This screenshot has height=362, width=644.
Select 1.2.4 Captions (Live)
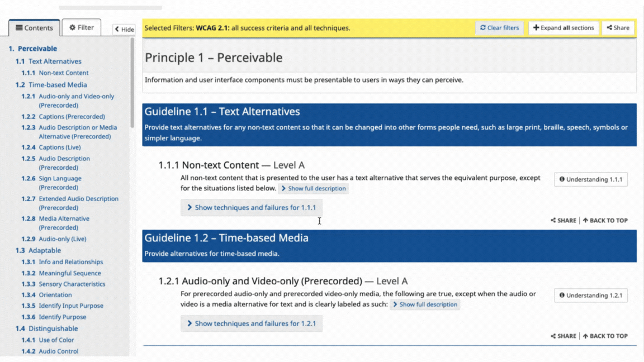(x=51, y=147)
